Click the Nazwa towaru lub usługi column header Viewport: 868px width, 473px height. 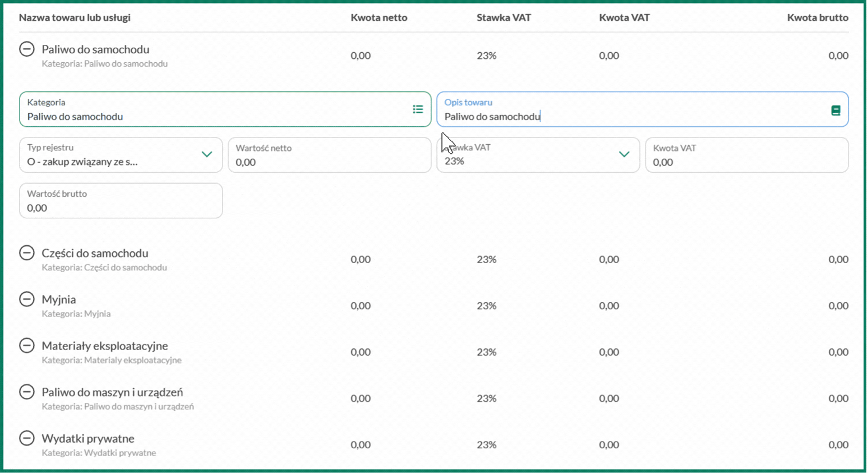[75, 17]
